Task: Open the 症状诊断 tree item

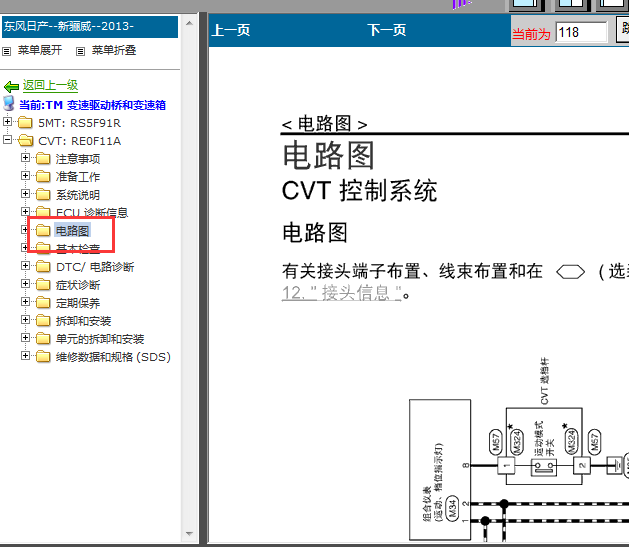Action: pos(78,285)
